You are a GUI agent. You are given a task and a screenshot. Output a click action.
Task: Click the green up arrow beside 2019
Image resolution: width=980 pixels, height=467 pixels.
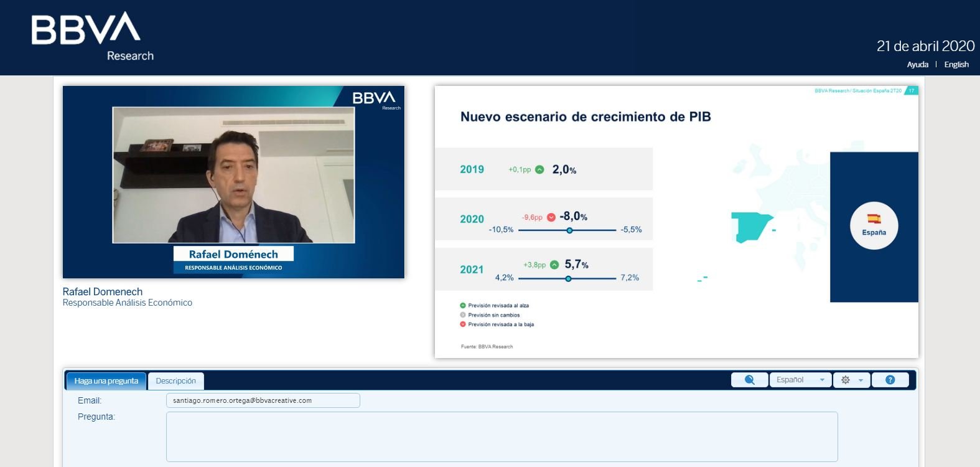(539, 169)
